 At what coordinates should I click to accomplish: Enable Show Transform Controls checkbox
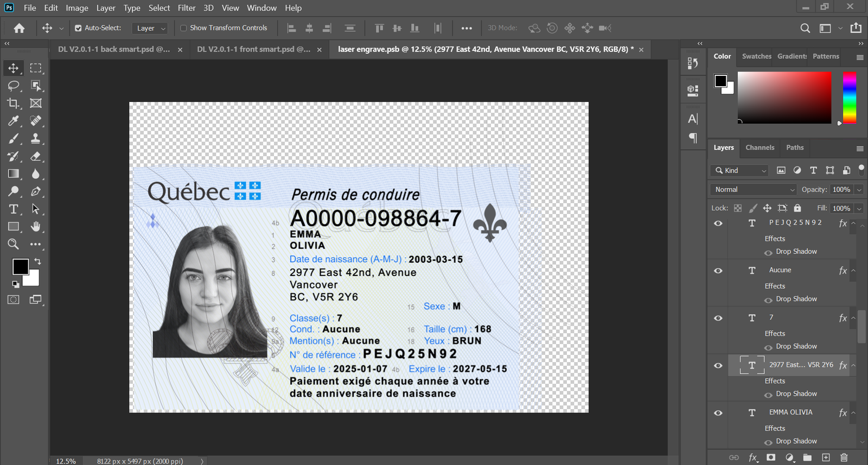[x=183, y=28]
